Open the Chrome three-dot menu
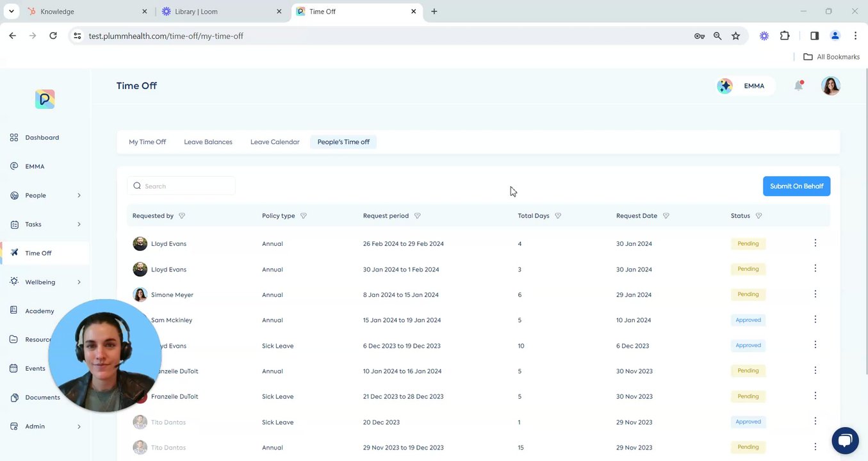Viewport: 868px width, 461px height. 855,36
